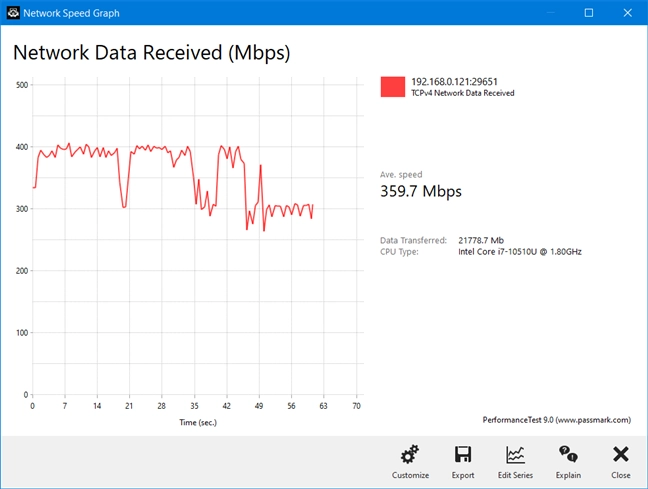The image size is (648, 489).
Task: Open Edit Series chart icon
Action: [x=515, y=455]
